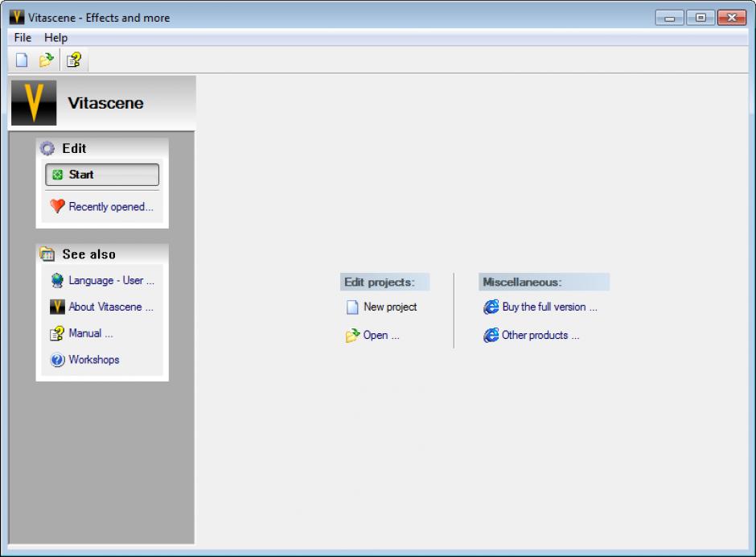Click the See also panel heading

click(x=88, y=254)
